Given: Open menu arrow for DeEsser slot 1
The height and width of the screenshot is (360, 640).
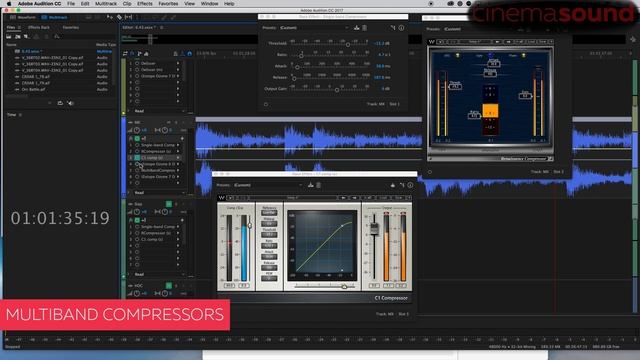Looking at the screenshot, I should pyautogui.click(x=178, y=63).
